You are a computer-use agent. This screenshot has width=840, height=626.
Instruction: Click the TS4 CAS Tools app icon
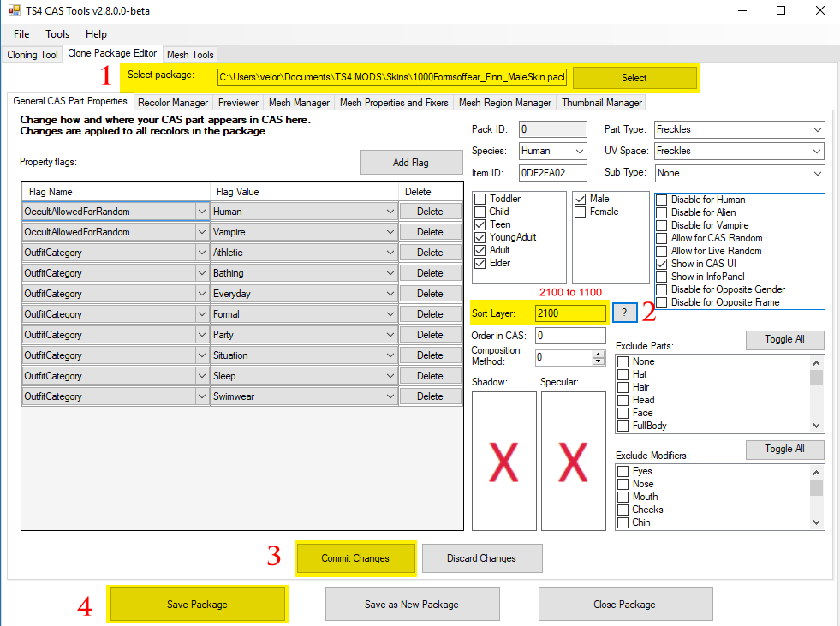coord(14,10)
